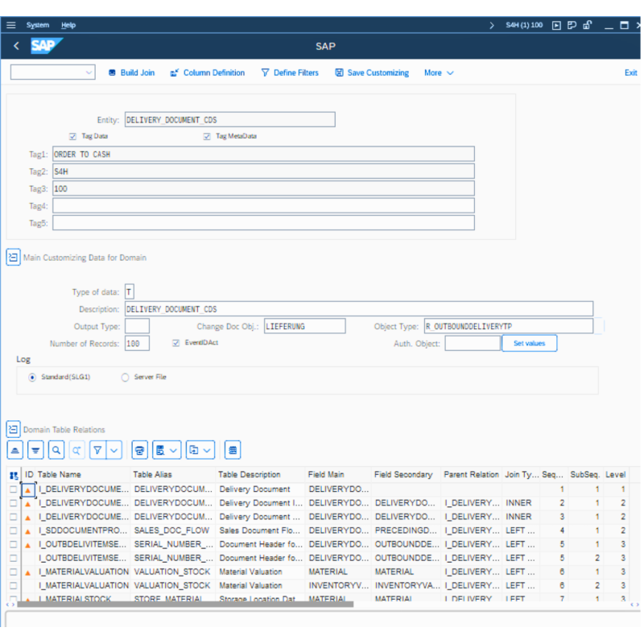The width and height of the screenshot is (644, 644).
Task: Expand the filter dropdown arrow in table toolbar
Action: (x=112, y=450)
